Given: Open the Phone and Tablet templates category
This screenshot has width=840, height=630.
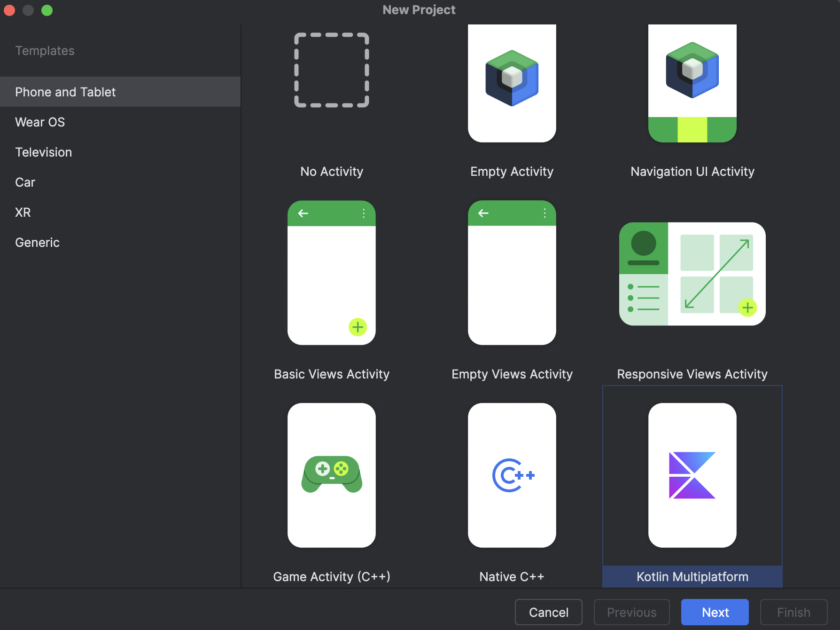Looking at the screenshot, I should [x=65, y=92].
